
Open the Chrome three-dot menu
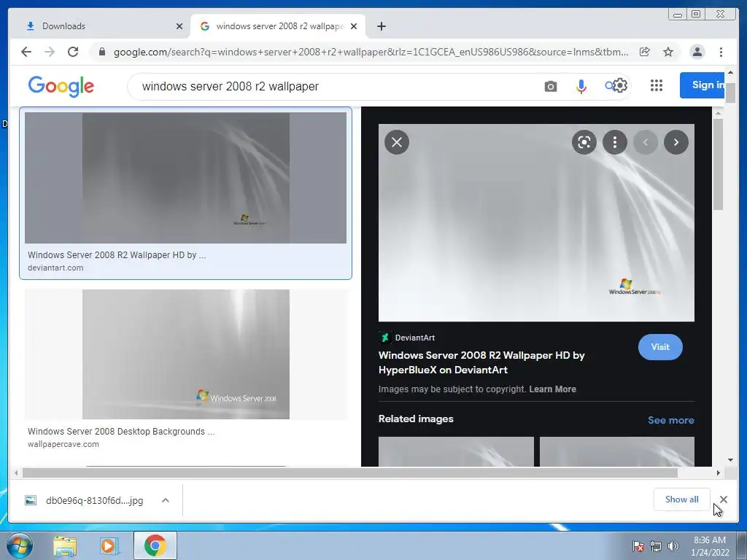click(721, 52)
